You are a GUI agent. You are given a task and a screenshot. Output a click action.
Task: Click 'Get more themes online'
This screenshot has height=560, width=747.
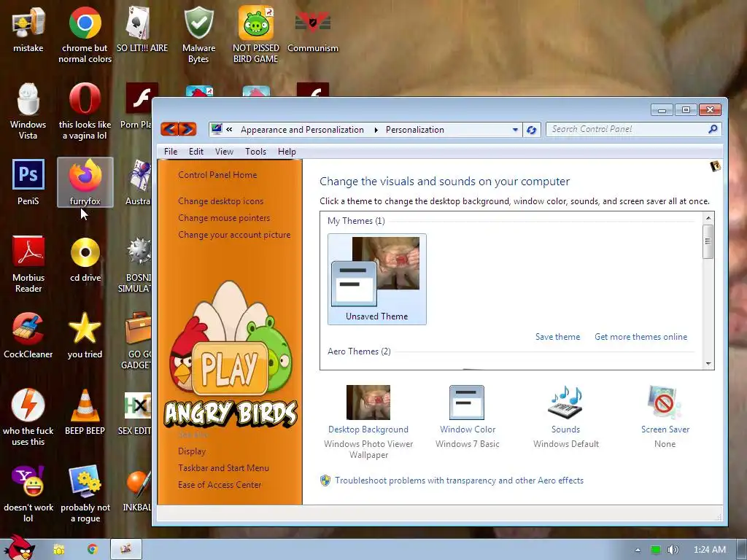coord(640,337)
